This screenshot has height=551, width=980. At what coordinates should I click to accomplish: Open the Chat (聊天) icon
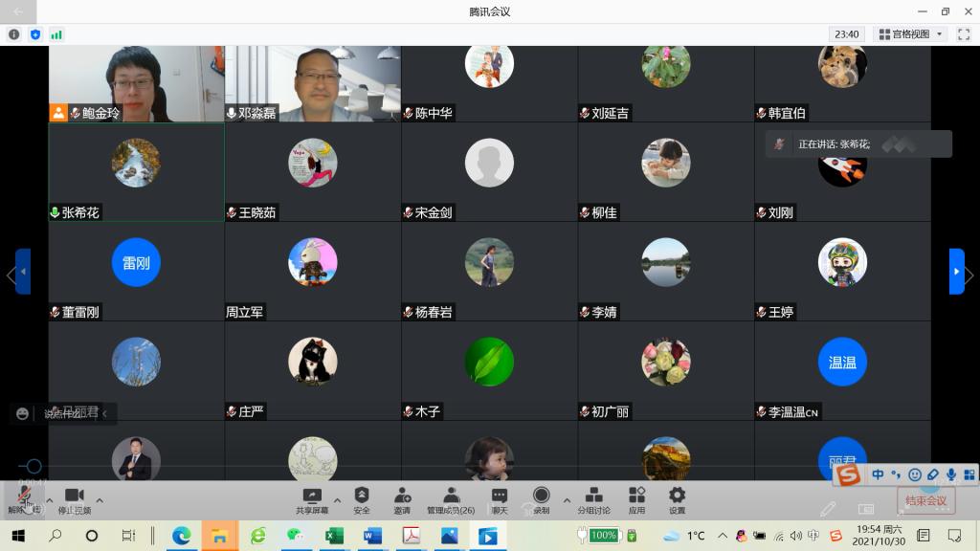[x=500, y=501]
